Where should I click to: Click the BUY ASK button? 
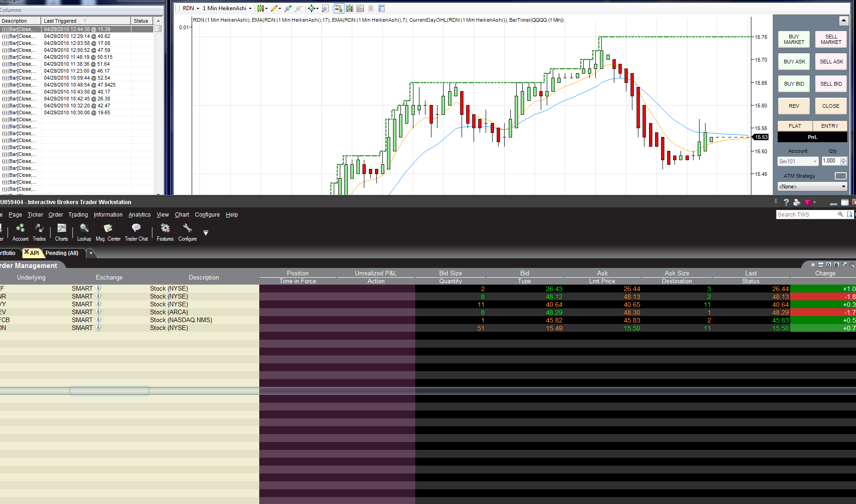point(794,62)
